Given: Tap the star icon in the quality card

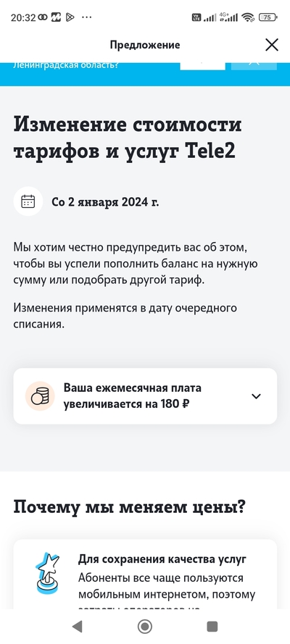Looking at the screenshot, I should tap(47, 574).
